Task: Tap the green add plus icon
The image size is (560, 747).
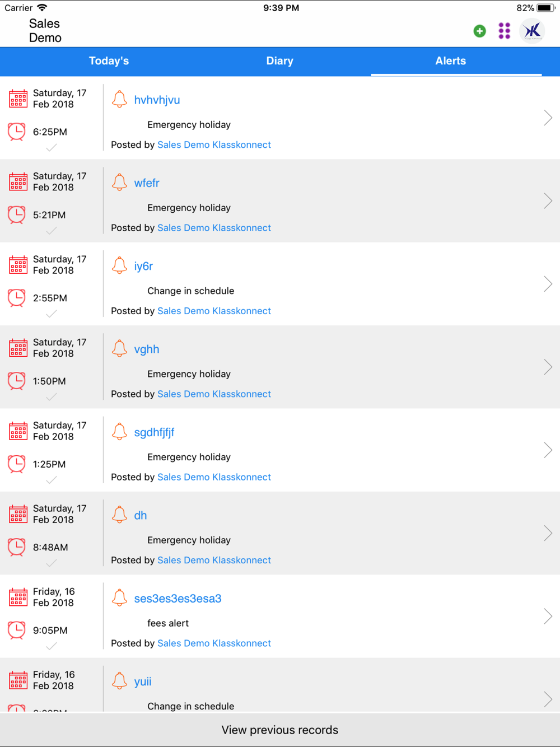Action: pos(479,31)
